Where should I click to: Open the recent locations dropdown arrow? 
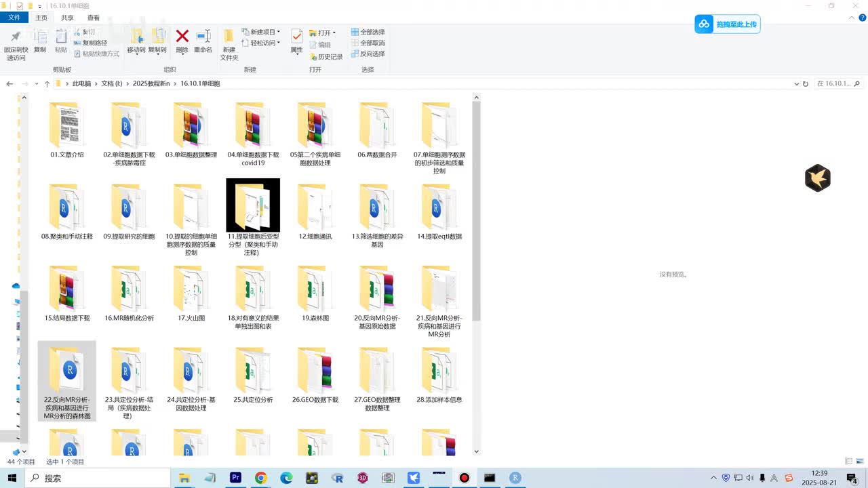(x=35, y=84)
